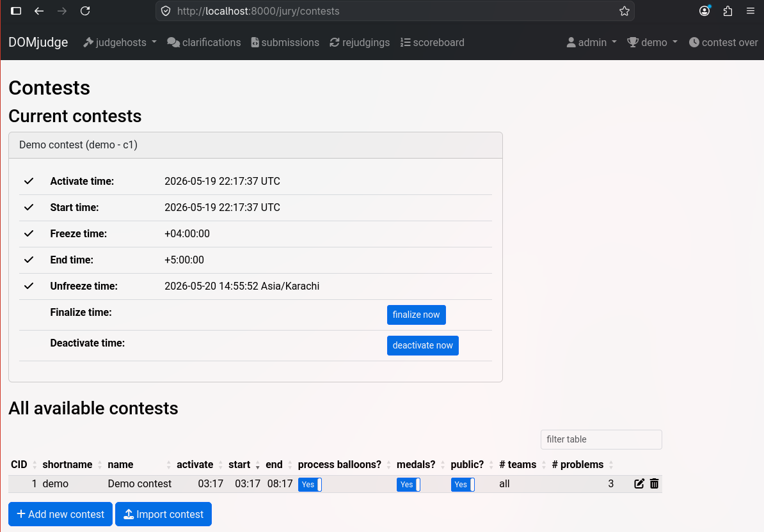Click the End time value +5:00:00

point(184,260)
